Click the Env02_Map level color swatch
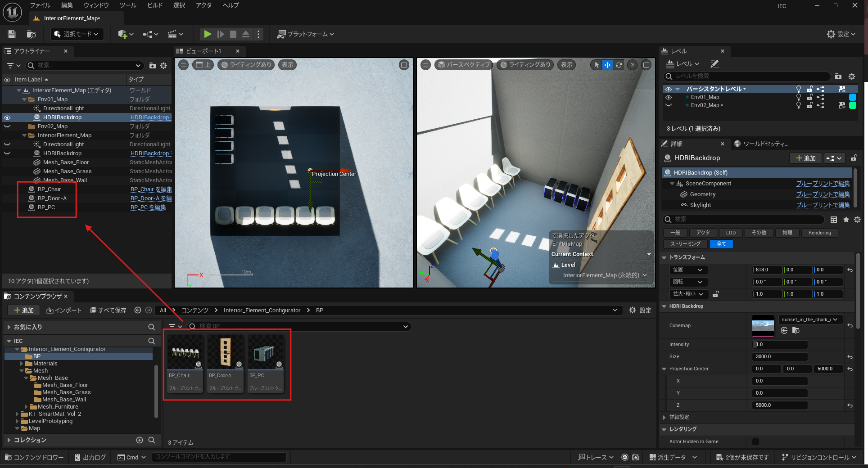 [852, 105]
